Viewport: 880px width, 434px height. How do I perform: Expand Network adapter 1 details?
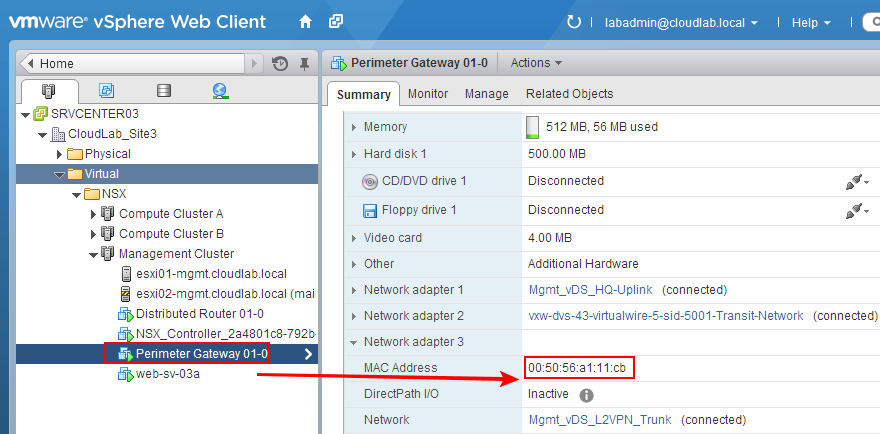[354, 291]
